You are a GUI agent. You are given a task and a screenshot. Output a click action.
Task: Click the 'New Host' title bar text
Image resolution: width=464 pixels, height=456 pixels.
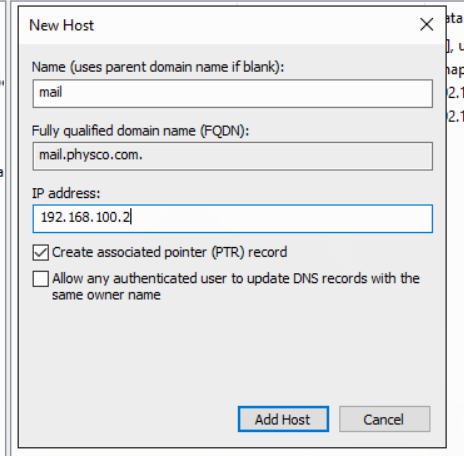pos(62,25)
